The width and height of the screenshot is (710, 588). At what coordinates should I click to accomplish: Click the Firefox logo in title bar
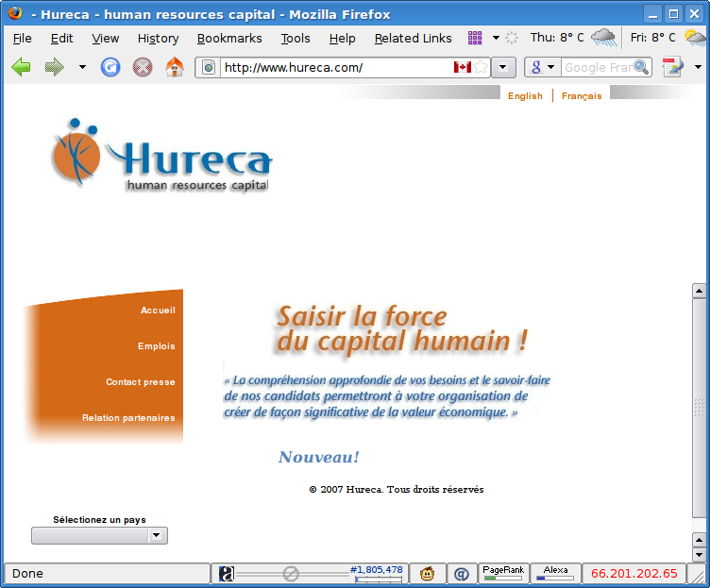click(15, 13)
